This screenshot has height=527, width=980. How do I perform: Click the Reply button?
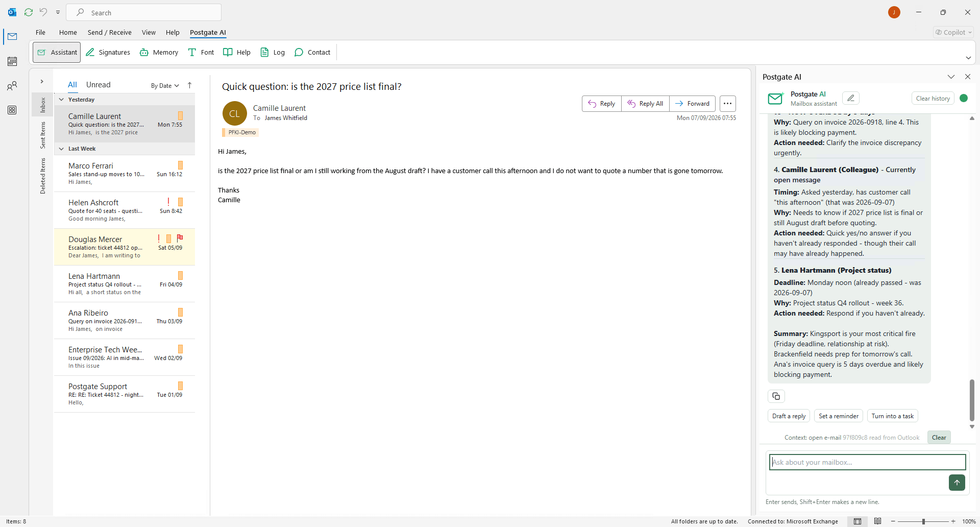[x=602, y=104]
